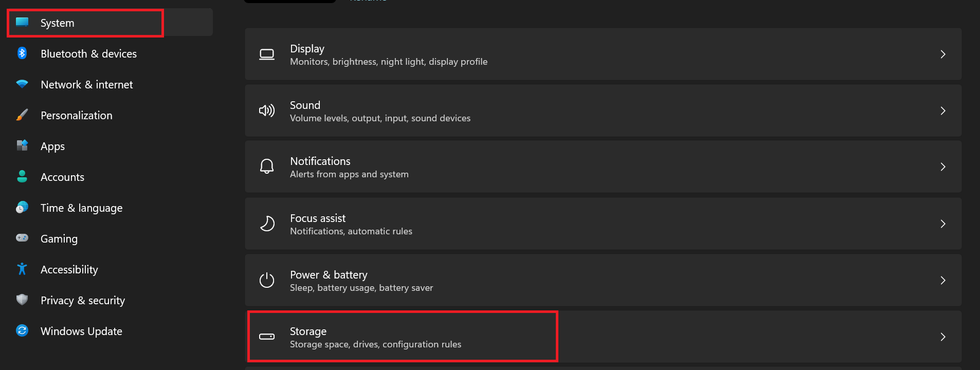Open the Sound title
Viewport: 980px width, 370px height.
[x=305, y=105]
